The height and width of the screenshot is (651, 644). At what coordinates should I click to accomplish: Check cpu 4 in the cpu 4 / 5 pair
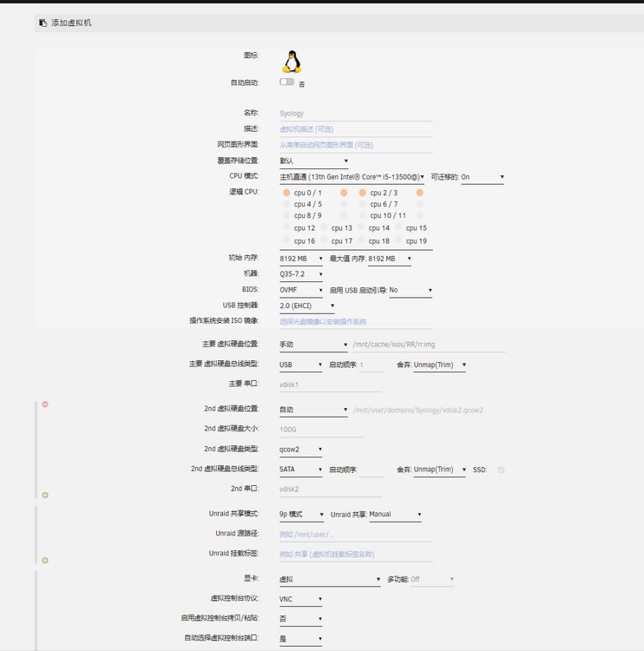[x=286, y=204]
